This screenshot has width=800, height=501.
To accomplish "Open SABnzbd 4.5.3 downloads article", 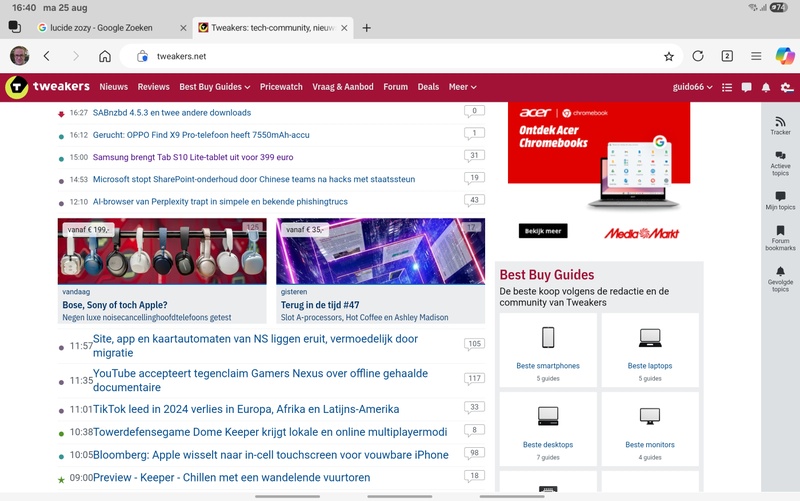I will coord(172,113).
